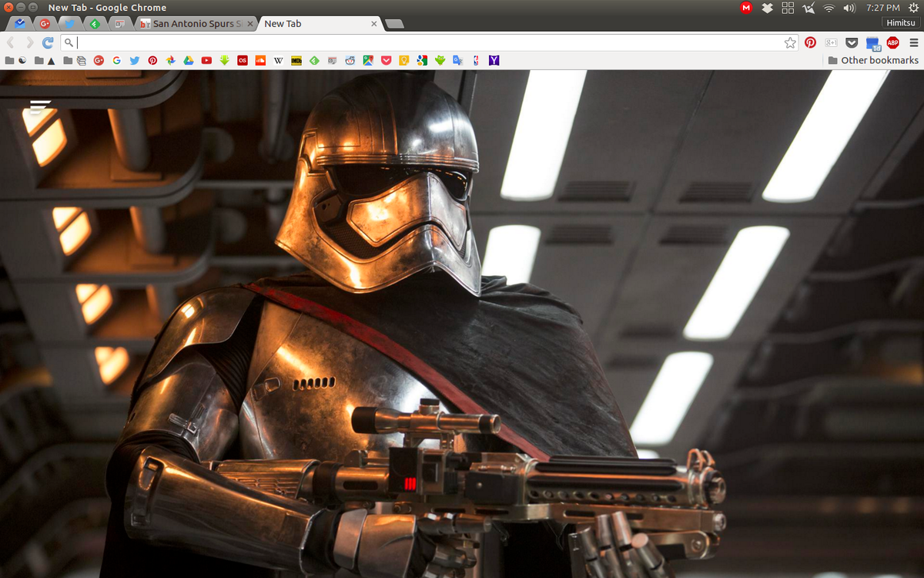The height and width of the screenshot is (578, 924).
Task: Open the Adblock Plus extension
Action: 893,43
